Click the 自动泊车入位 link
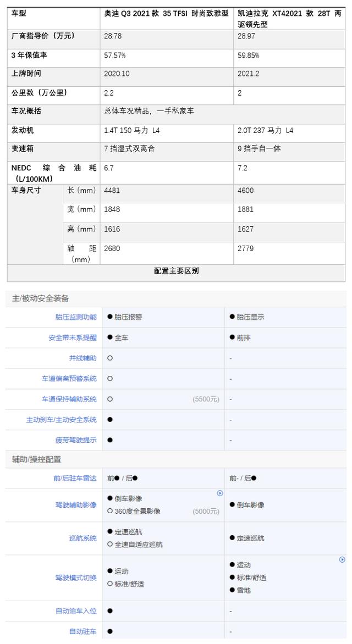This screenshot has height=644, width=352. [x=76, y=610]
